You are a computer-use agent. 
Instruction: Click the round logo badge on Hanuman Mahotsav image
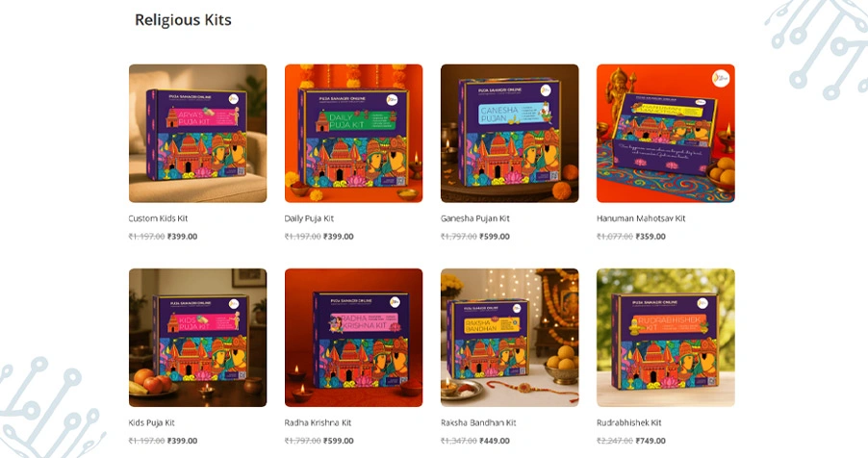click(x=720, y=79)
